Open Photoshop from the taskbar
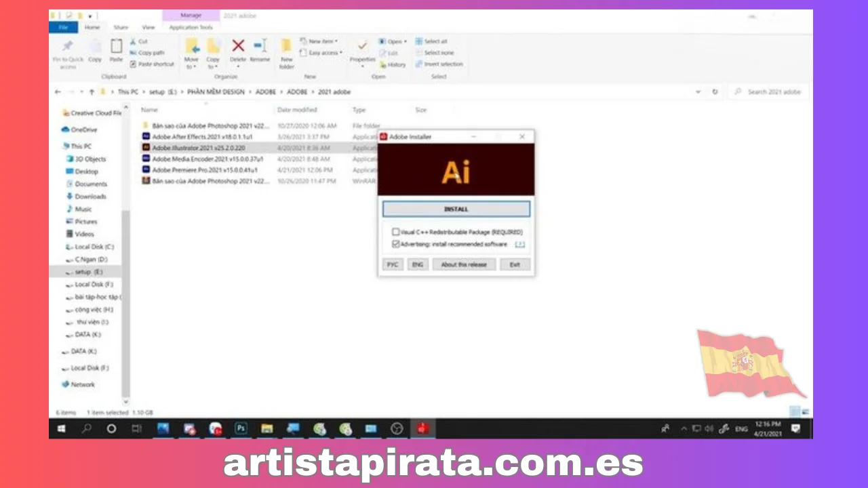Image resolution: width=868 pixels, height=488 pixels. pyautogui.click(x=241, y=428)
